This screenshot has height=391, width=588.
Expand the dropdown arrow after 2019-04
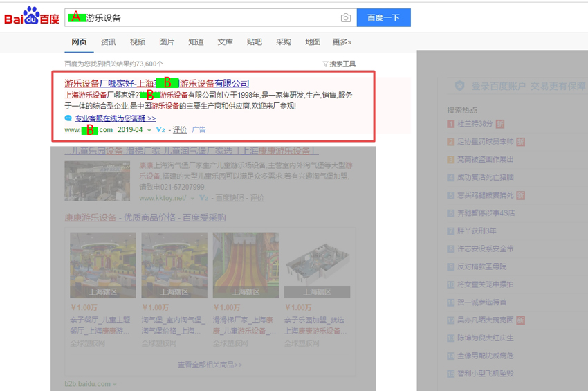149,130
